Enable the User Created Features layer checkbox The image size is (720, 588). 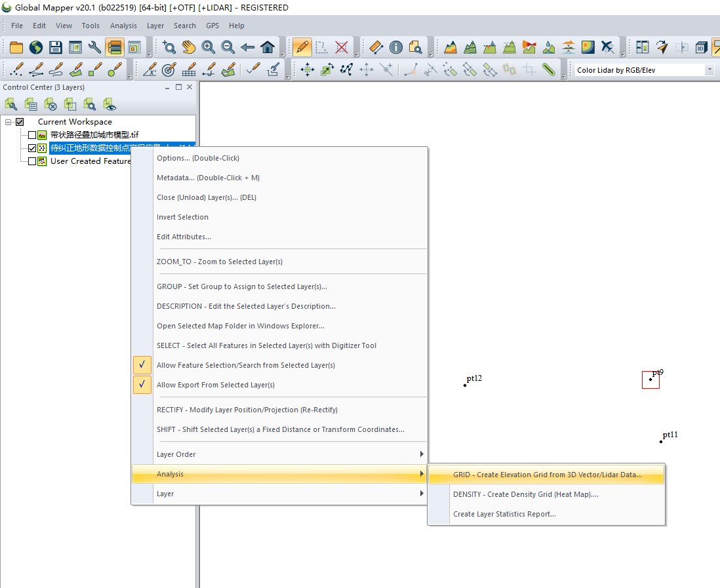[32, 161]
